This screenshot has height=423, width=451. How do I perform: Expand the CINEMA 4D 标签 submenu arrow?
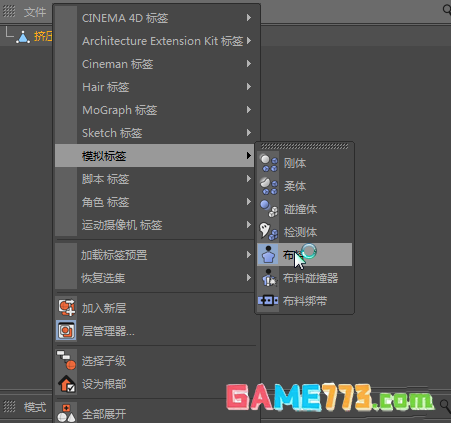249,17
